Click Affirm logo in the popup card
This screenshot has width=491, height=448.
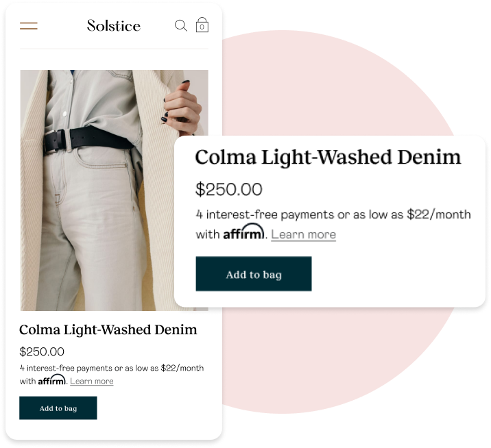[x=243, y=232]
